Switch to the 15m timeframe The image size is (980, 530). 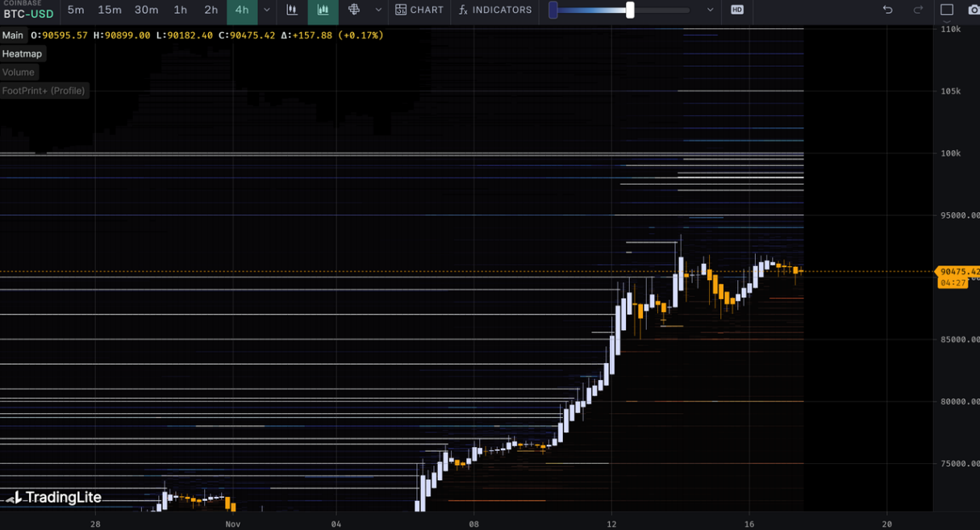pos(110,10)
